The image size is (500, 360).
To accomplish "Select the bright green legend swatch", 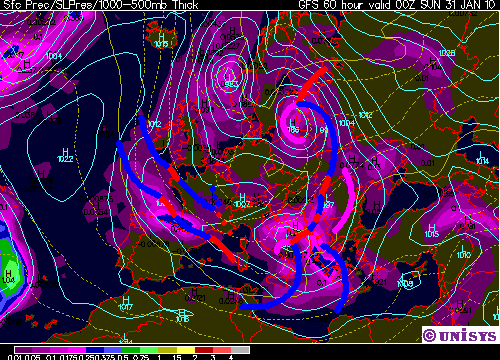I will (149, 350).
